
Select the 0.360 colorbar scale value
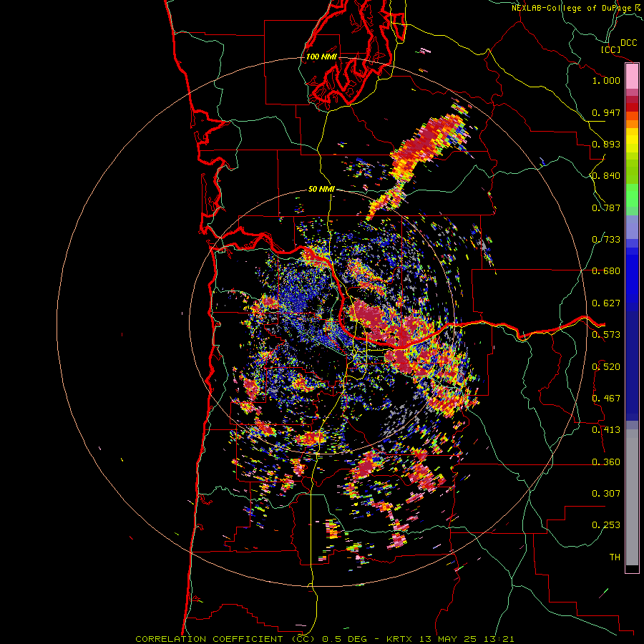(606, 462)
